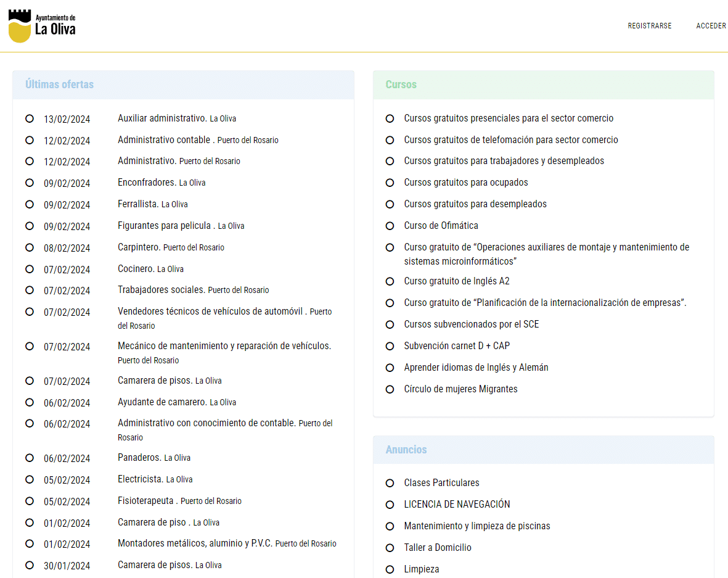The height and width of the screenshot is (578, 728).
Task: Open Cursos subvencionados por el SCE link
Action: coord(471,324)
